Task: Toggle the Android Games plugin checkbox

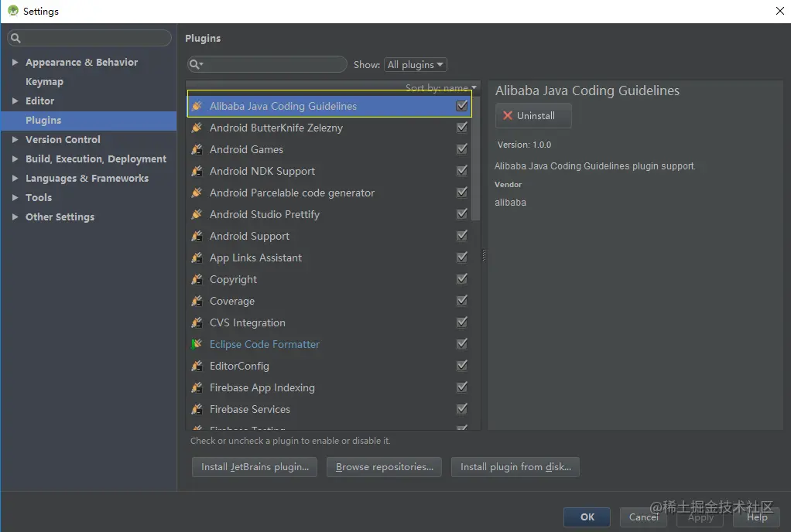Action: (461, 149)
